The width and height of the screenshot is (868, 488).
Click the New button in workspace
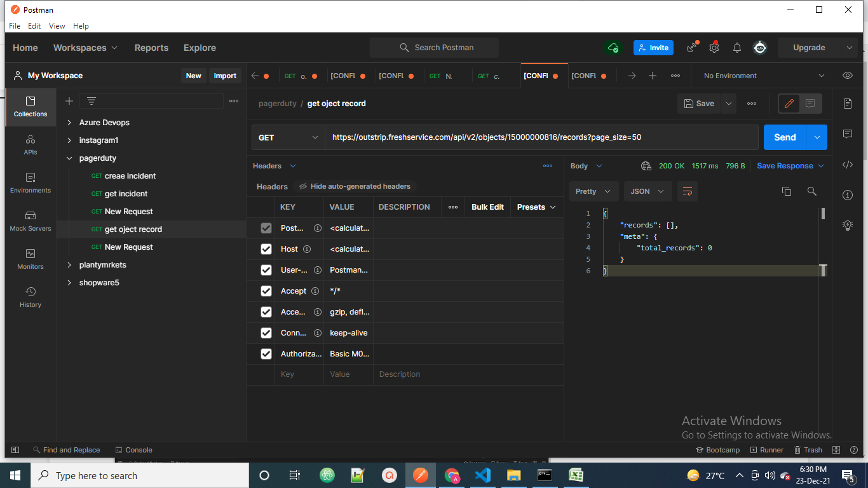[x=193, y=76]
